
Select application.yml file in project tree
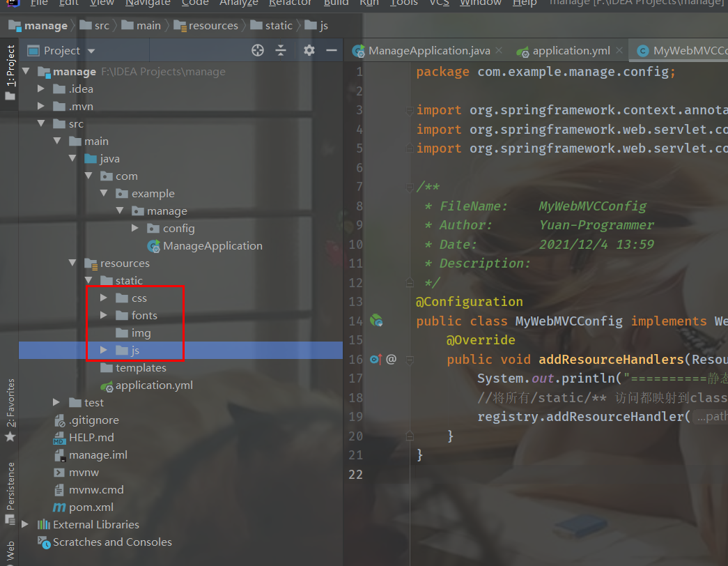(x=147, y=385)
